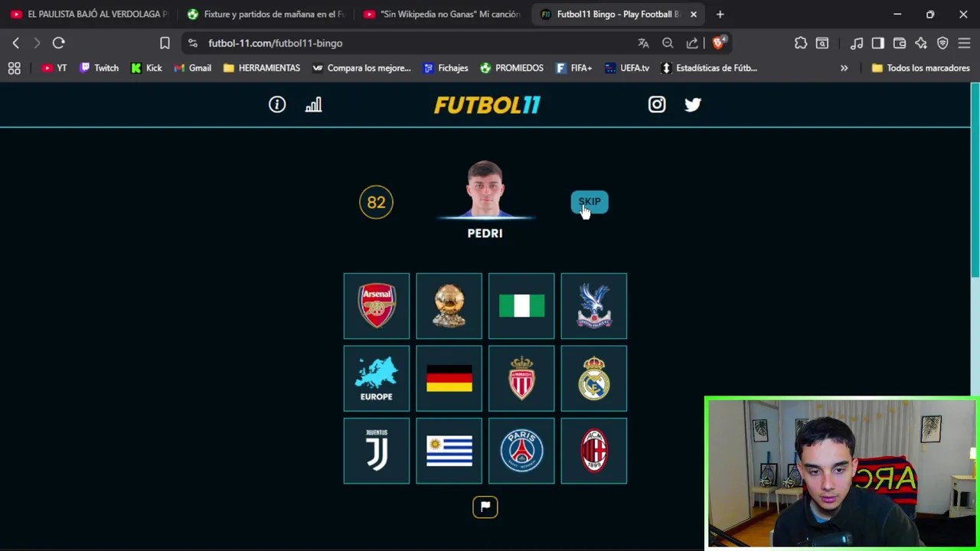Open the UEFA.tv bookmark

[627, 68]
